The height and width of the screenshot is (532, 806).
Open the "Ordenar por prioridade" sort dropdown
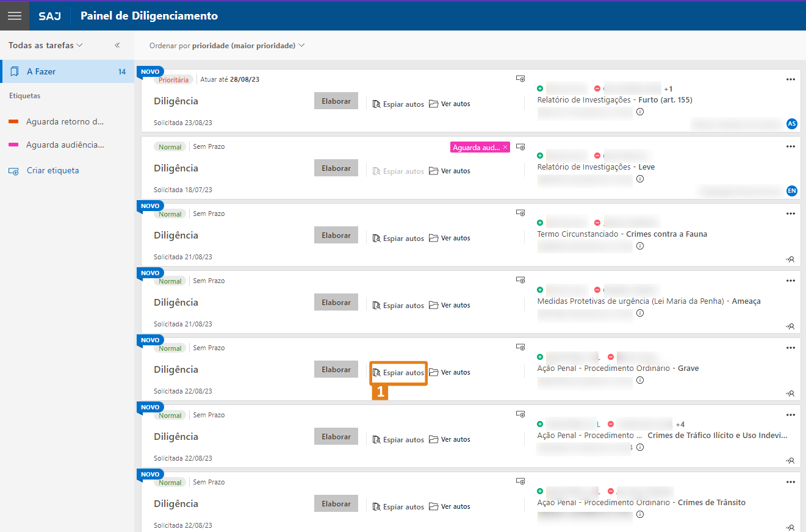(x=227, y=46)
